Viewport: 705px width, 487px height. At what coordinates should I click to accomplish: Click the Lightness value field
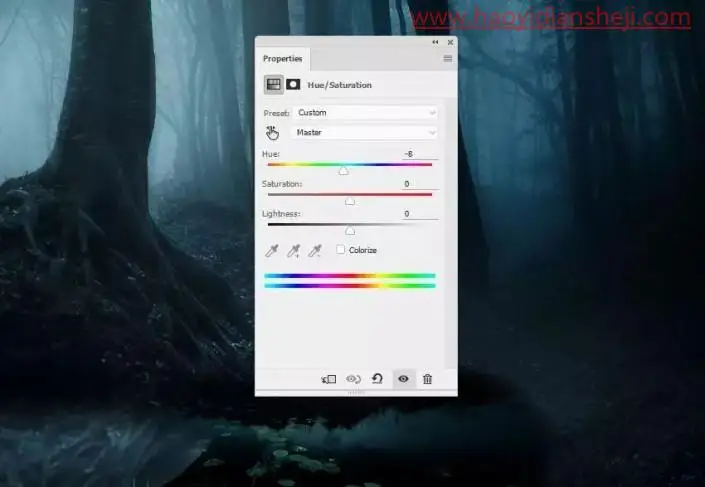pos(419,214)
